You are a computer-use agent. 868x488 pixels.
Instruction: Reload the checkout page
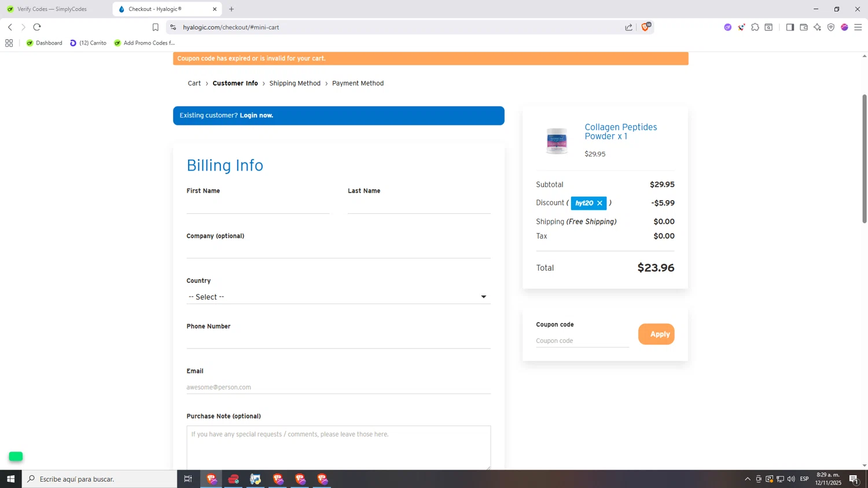click(37, 27)
